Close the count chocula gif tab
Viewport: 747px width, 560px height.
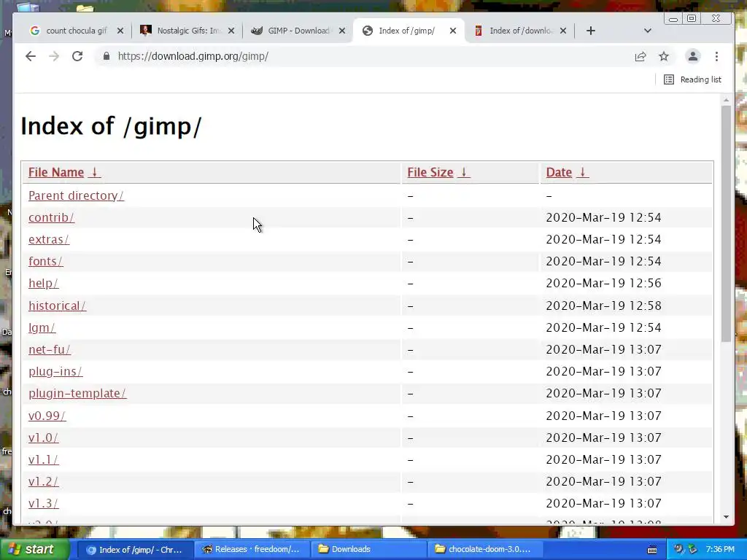click(120, 31)
